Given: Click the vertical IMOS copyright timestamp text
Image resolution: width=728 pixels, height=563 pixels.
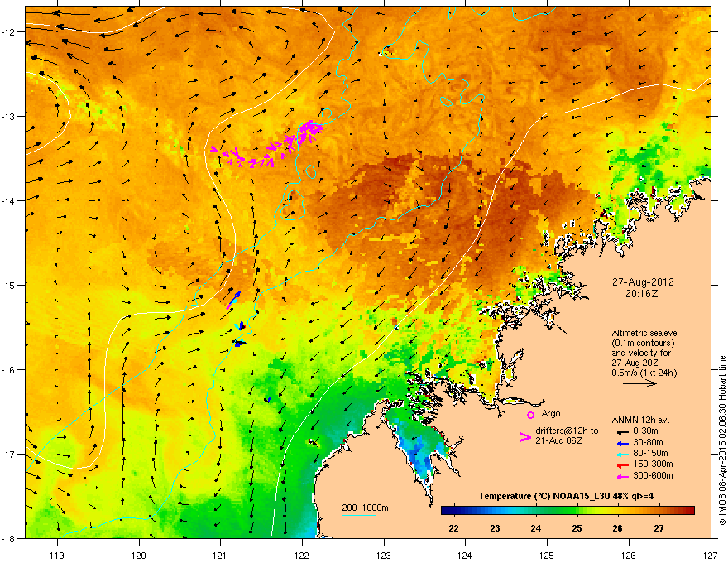Looking at the screenshot, I should [722, 440].
